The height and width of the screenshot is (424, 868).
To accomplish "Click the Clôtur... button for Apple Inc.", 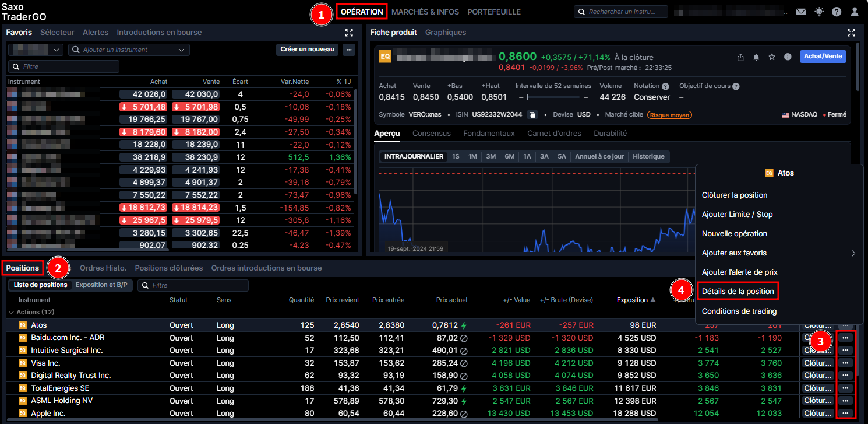I will (818, 413).
